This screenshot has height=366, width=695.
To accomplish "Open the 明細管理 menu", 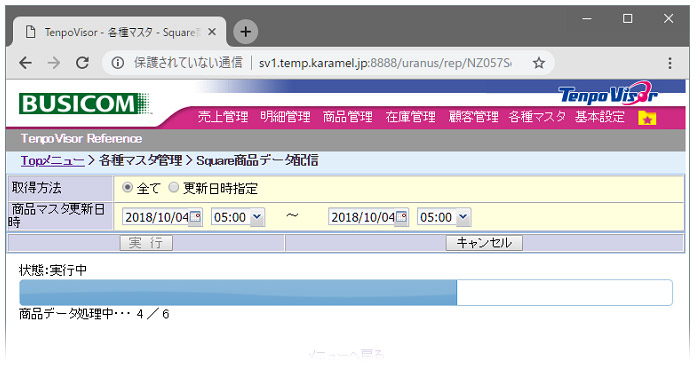I will [x=285, y=117].
